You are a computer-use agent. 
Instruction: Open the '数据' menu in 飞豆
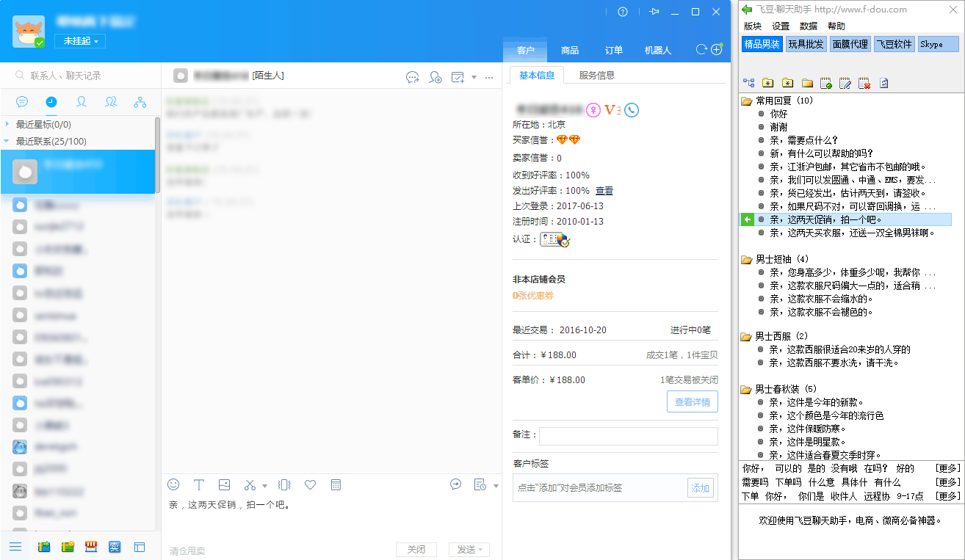[809, 26]
